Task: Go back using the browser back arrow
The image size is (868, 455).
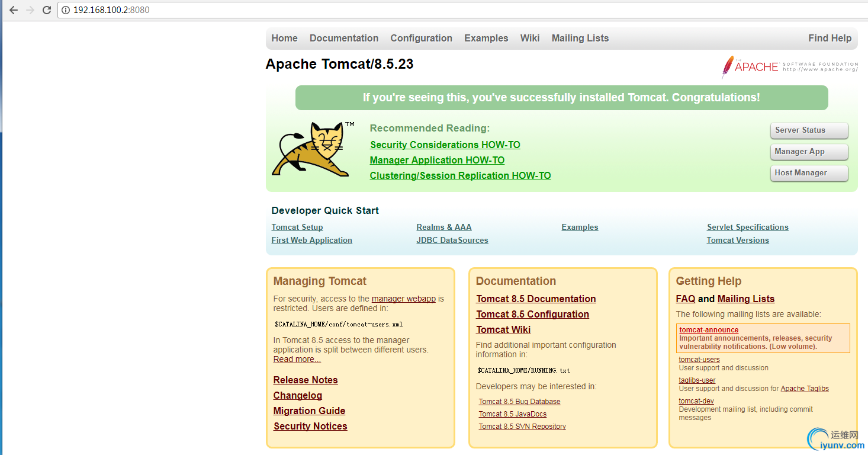Action: [14, 10]
